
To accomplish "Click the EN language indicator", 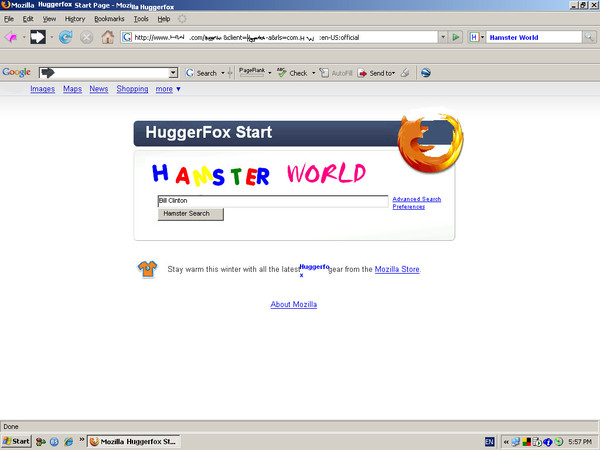I will pyautogui.click(x=489, y=442).
